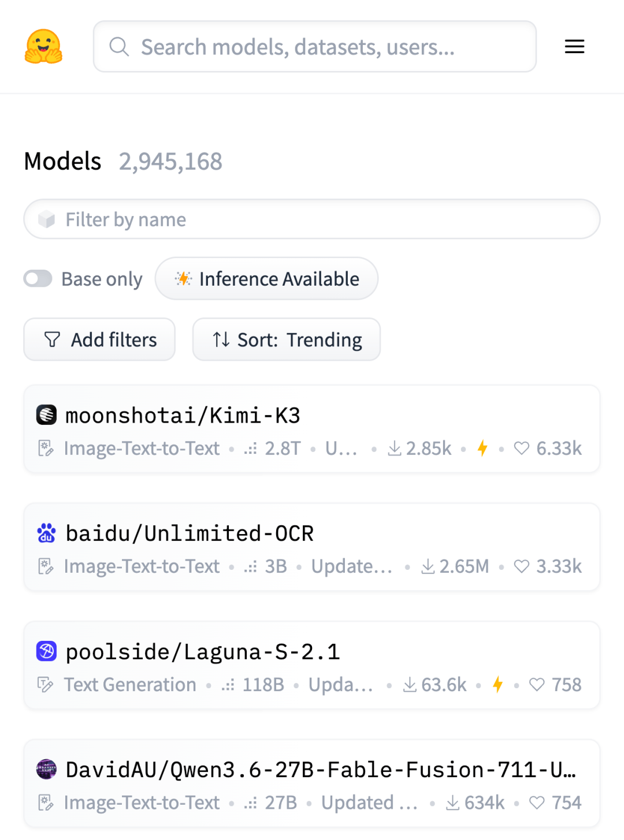Click the lightning bolt on Laguna-S-2.1
624x840 pixels.
click(497, 685)
